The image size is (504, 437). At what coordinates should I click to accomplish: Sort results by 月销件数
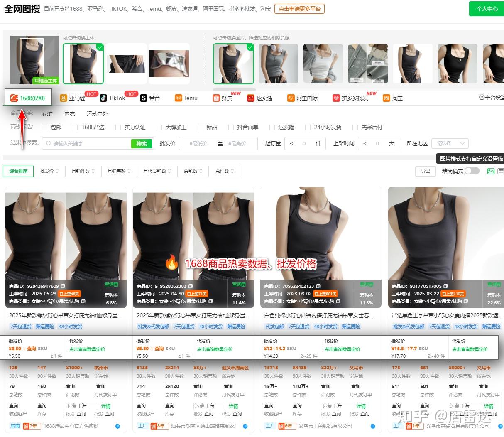[x=83, y=171]
